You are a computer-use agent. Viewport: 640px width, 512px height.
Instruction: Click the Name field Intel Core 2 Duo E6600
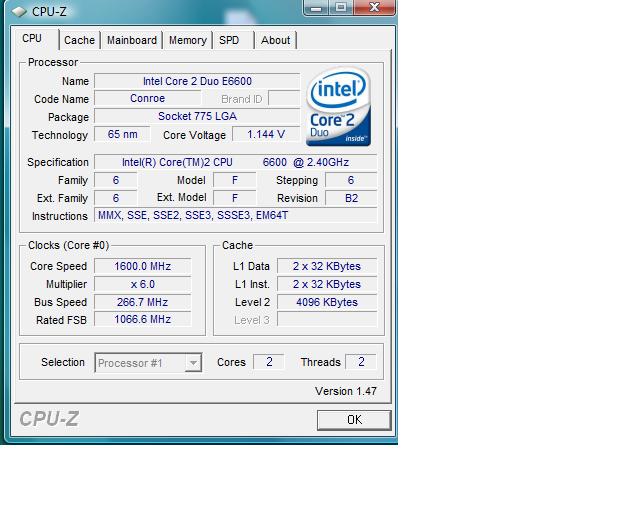click(x=197, y=81)
